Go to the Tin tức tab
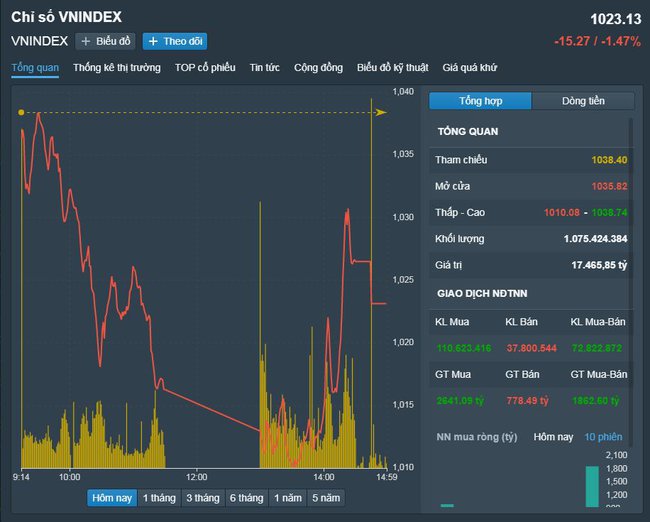This screenshot has height=522, width=650. coord(264,68)
